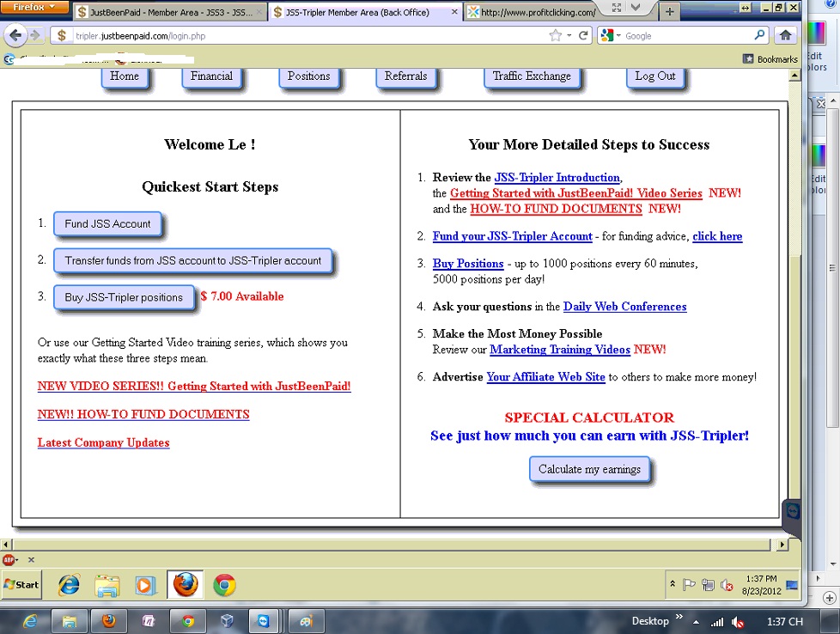Go to the Traffic Exchange page
Viewport: 840px width, 634px height.
pyautogui.click(x=532, y=76)
